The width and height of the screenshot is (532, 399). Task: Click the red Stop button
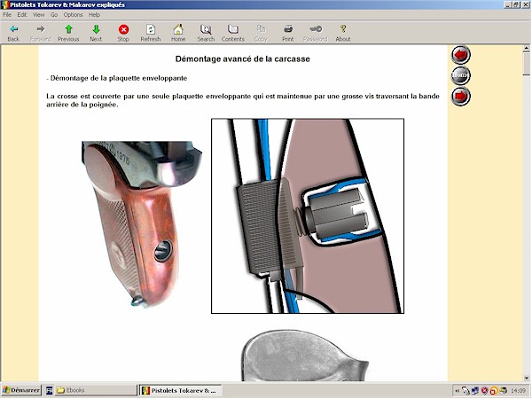click(123, 33)
